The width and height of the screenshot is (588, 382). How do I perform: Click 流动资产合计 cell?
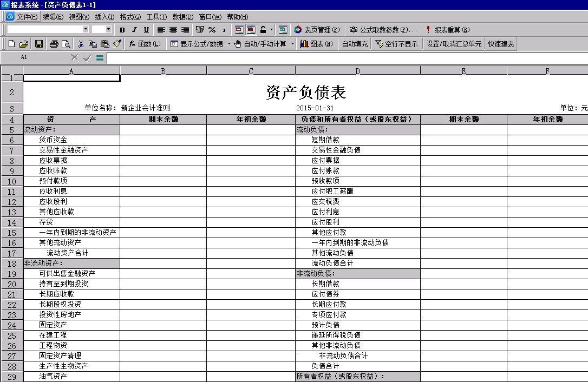71,253
